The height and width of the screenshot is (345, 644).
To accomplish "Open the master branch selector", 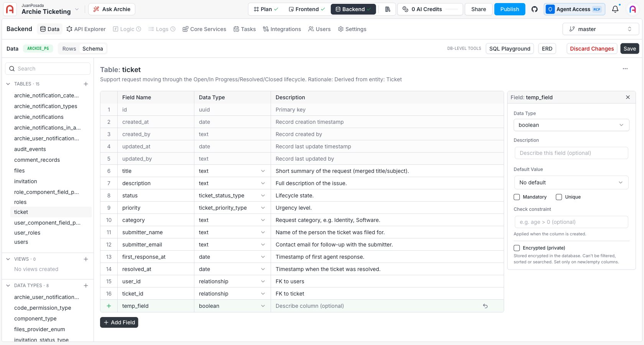I will coord(601,29).
